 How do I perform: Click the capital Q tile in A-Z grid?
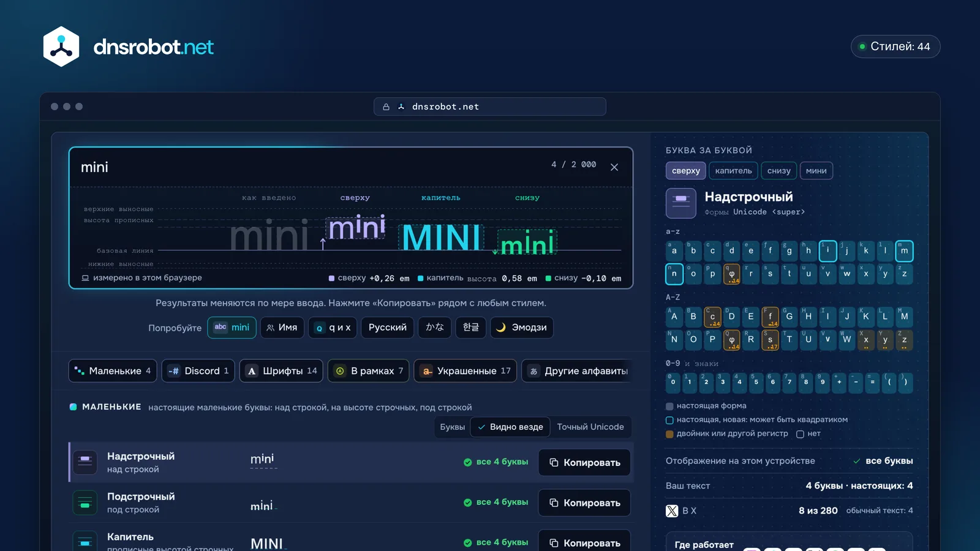(x=731, y=340)
